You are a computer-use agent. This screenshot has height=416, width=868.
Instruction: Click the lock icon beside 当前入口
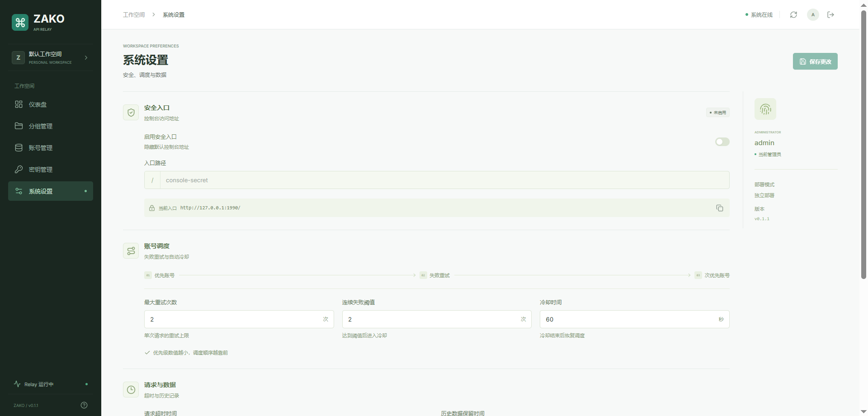[x=152, y=208]
